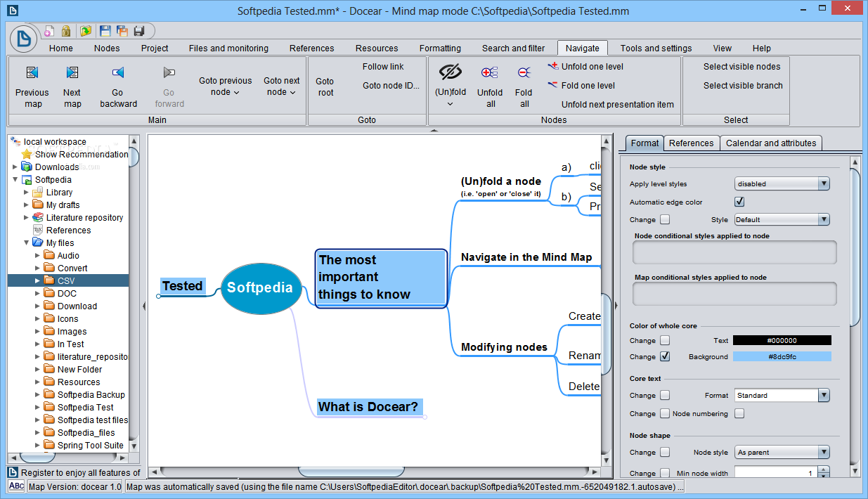Click the mind map horizontal scrollbar thumb
The width and height of the screenshot is (868, 499).
[x=351, y=472]
